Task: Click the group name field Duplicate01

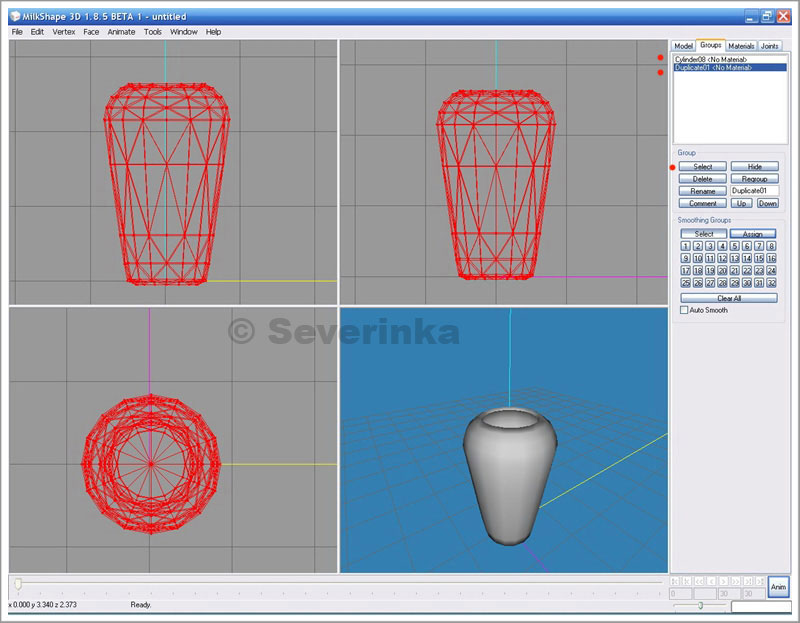Action: (754, 190)
